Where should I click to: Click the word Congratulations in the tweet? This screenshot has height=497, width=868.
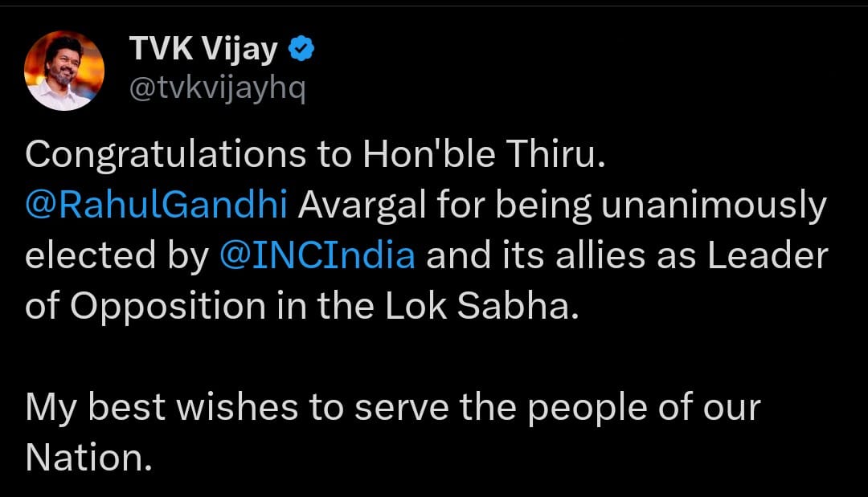[166, 154]
